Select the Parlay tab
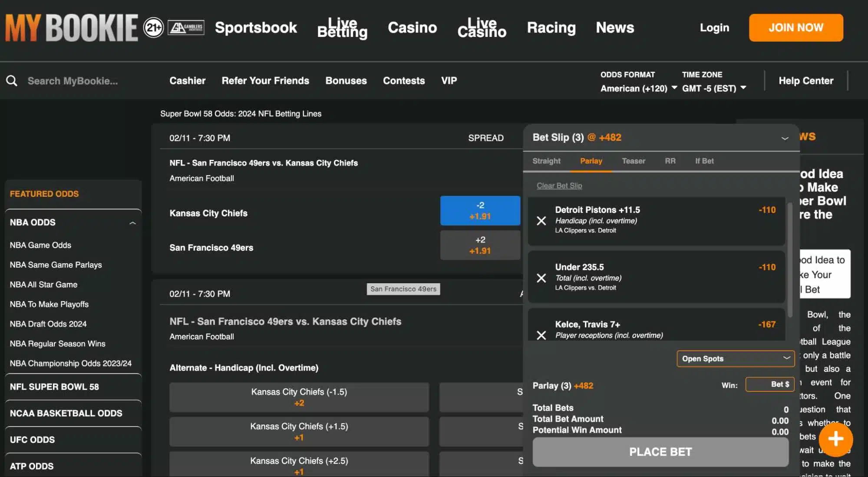The width and height of the screenshot is (868, 477). (591, 161)
